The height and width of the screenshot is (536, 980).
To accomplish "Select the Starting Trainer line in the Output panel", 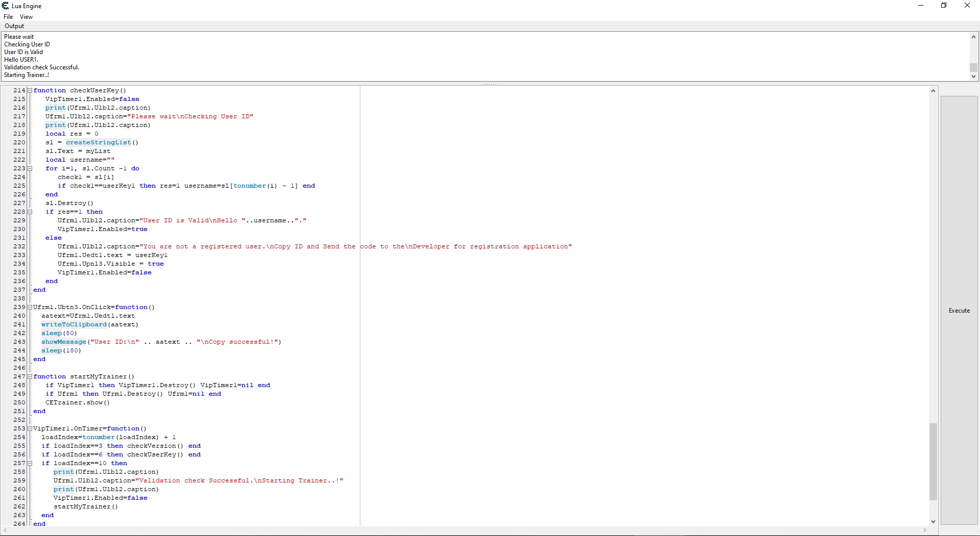I will coord(26,75).
